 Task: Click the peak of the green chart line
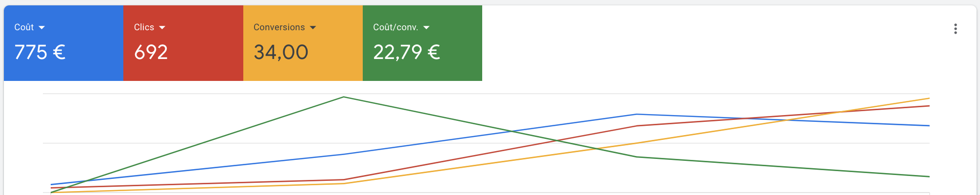[344, 97]
